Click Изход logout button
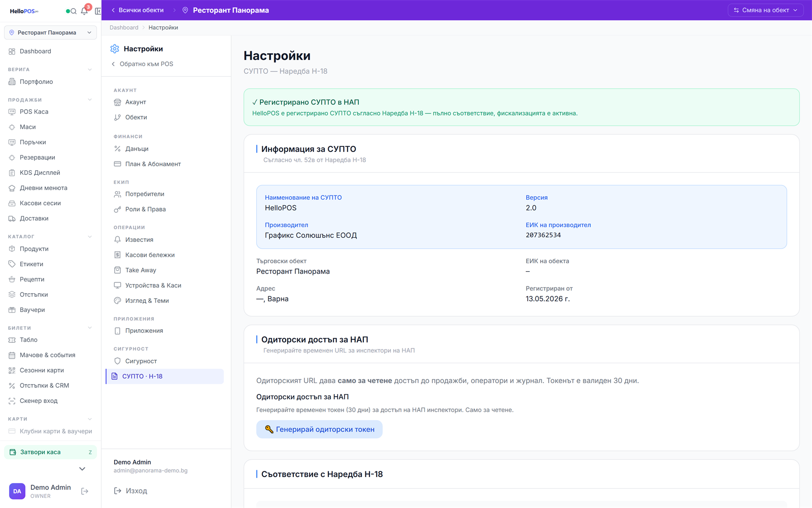812x508 pixels. (130, 491)
